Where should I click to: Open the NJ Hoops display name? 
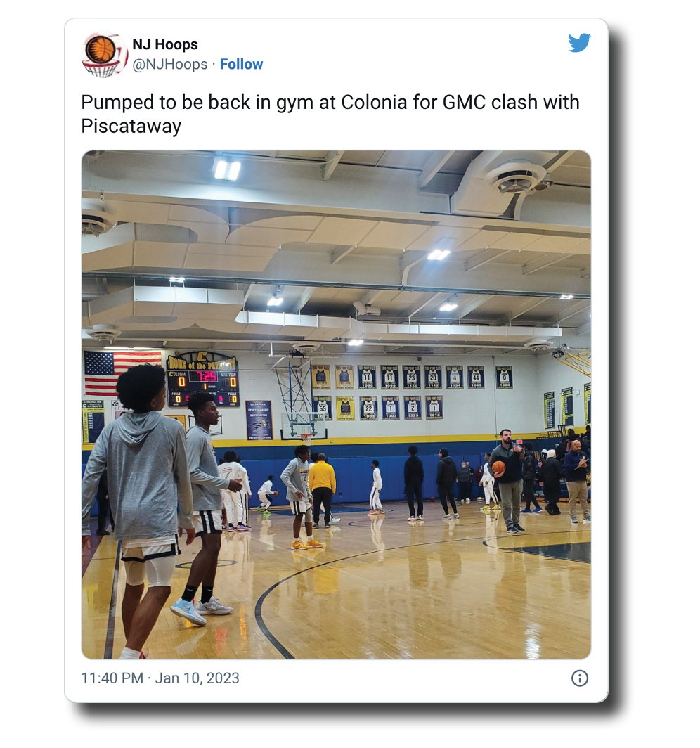[x=165, y=45]
